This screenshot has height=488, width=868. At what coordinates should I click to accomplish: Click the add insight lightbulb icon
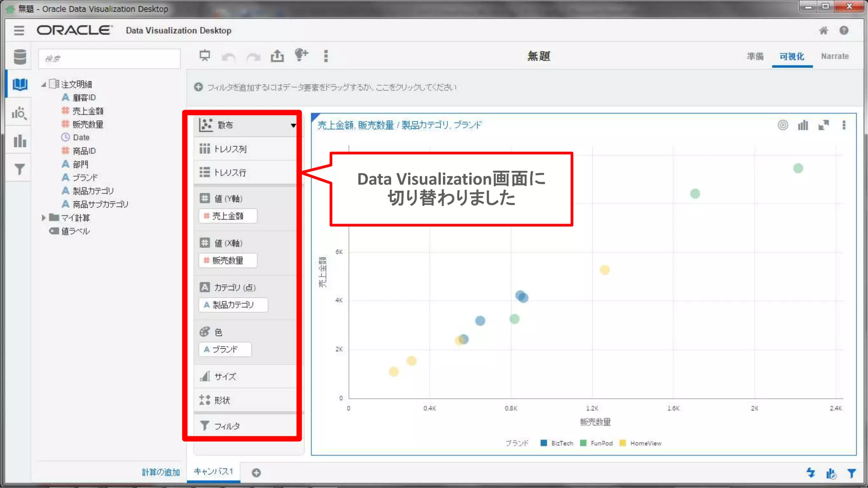coord(301,55)
